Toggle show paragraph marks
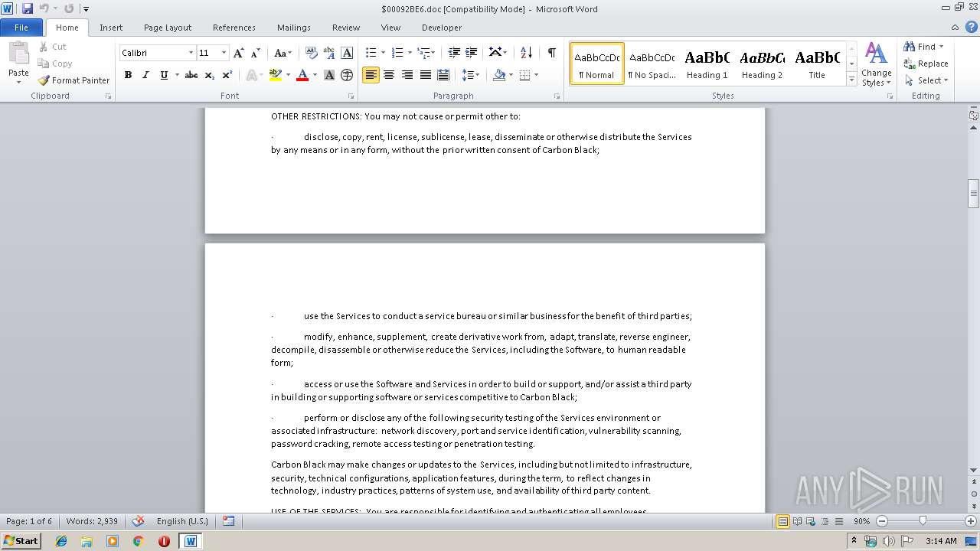The width and height of the screenshot is (980, 551). pyautogui.click(x=551, y=53)
